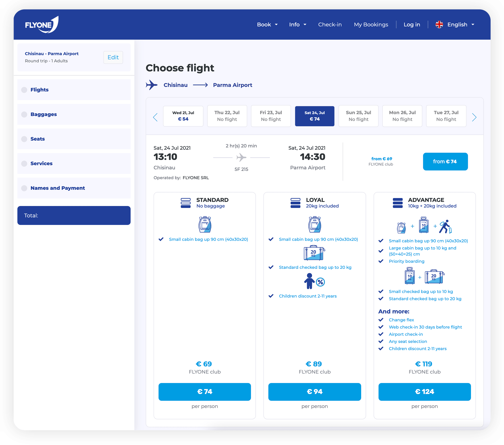Select the Wed 21, Jul € 54 date tab
This screenshot has width=504, height=445.
click(x=183, y=116)
